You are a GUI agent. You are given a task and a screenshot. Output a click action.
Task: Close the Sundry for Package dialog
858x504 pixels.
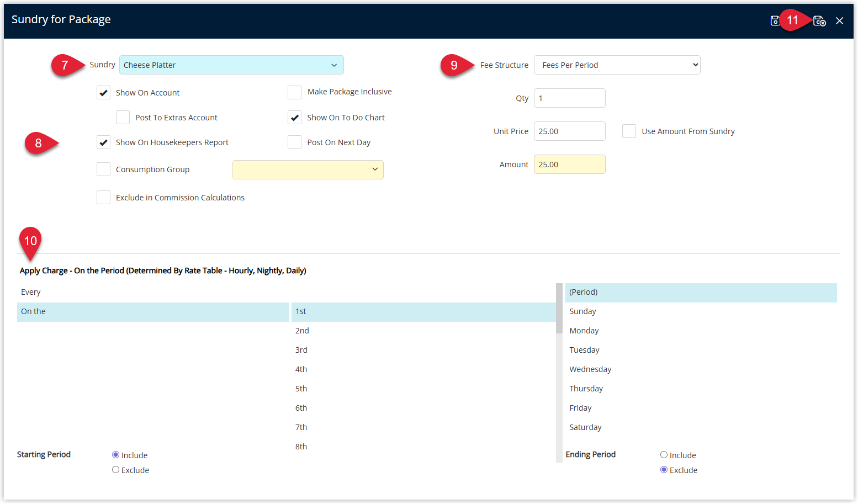click(839, 20)
